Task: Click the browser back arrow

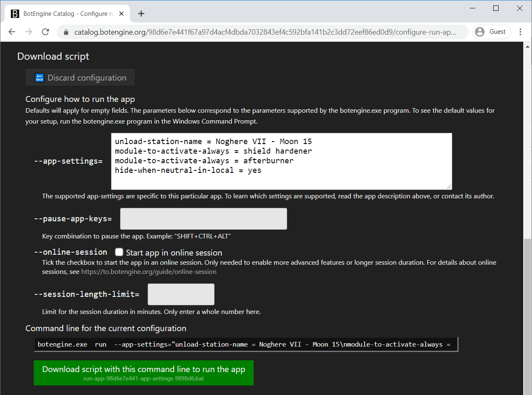Action: [x=12, y=32]
